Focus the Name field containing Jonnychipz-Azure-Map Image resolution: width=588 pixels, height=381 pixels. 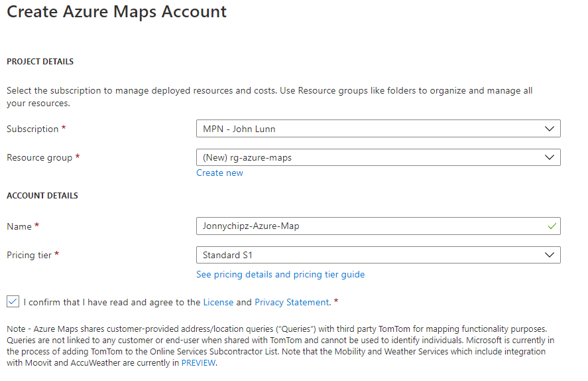[x=371, y=226]
